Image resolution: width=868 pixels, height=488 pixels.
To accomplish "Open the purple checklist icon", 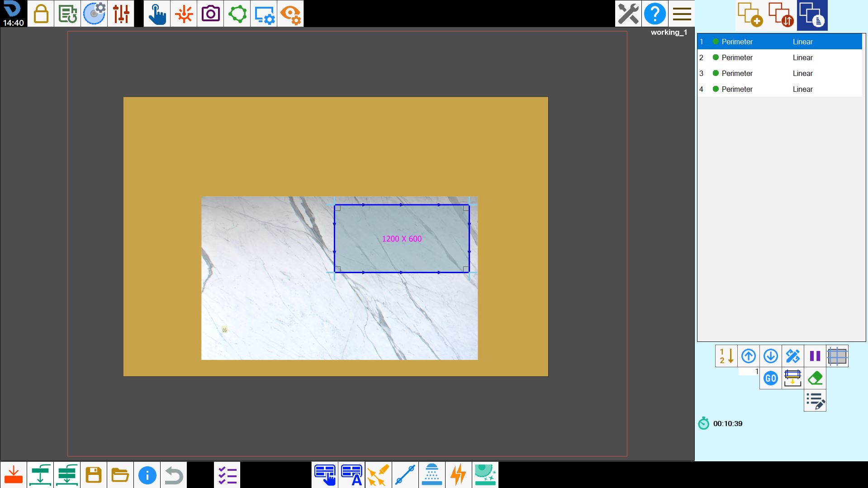I will (x=227, y=475).
